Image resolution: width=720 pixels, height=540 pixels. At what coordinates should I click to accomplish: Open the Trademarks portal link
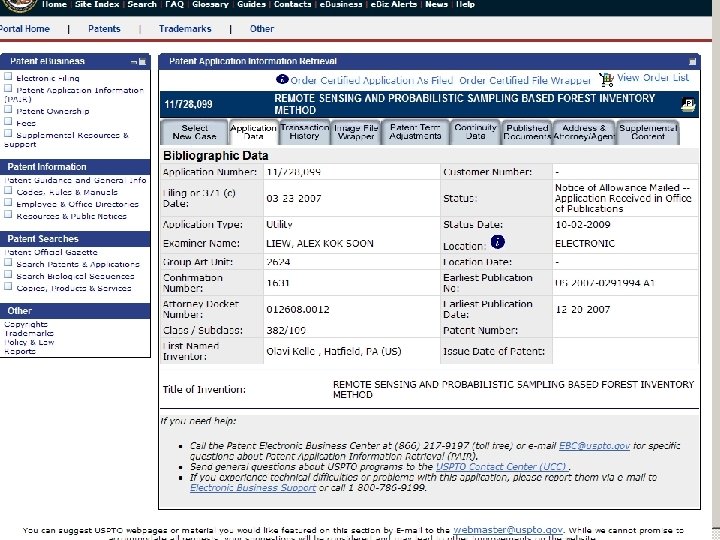pos(185,29)
